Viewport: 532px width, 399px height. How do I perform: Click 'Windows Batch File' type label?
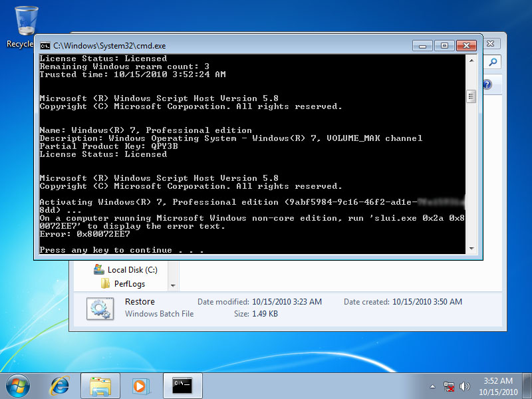tap(160, 314)
